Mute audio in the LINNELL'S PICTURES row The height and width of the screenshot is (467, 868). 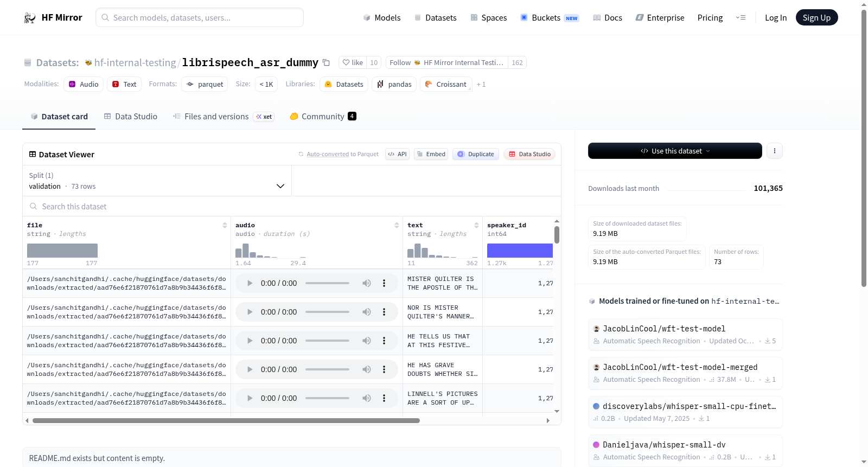367,398
